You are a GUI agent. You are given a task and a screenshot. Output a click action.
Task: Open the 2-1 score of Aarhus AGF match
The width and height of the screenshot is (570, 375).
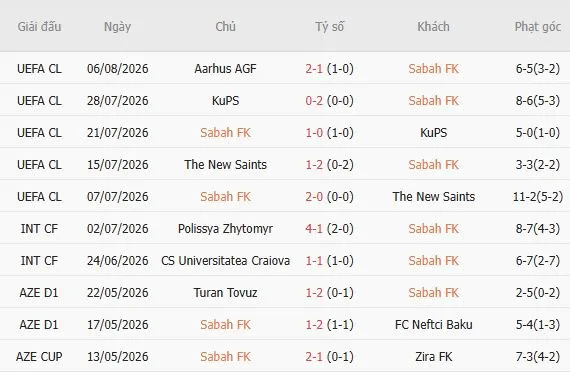coord(314,69)
